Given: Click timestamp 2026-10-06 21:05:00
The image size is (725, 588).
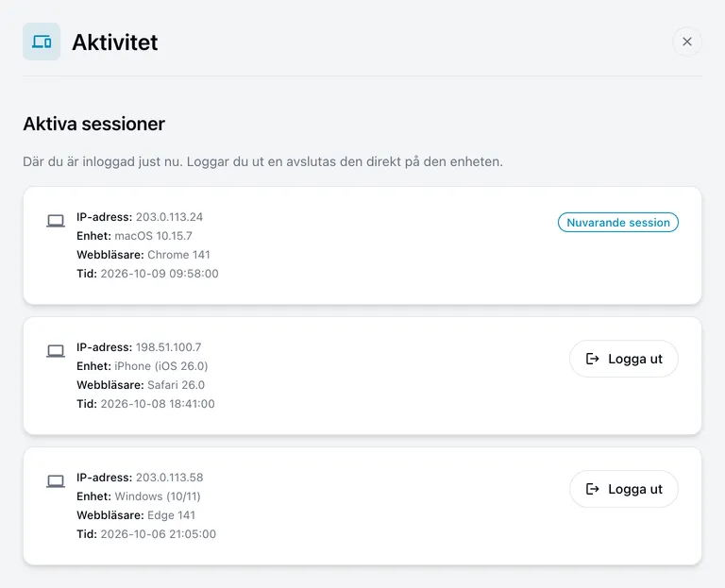Looking at the screenshot, I should coord(159,534).
